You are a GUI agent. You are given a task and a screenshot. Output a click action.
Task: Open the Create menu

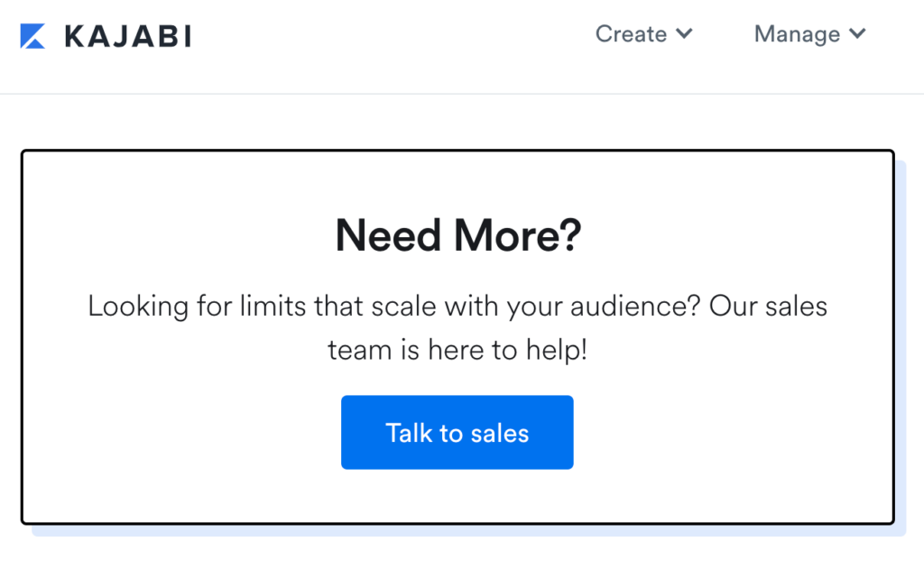click(631, 34)
